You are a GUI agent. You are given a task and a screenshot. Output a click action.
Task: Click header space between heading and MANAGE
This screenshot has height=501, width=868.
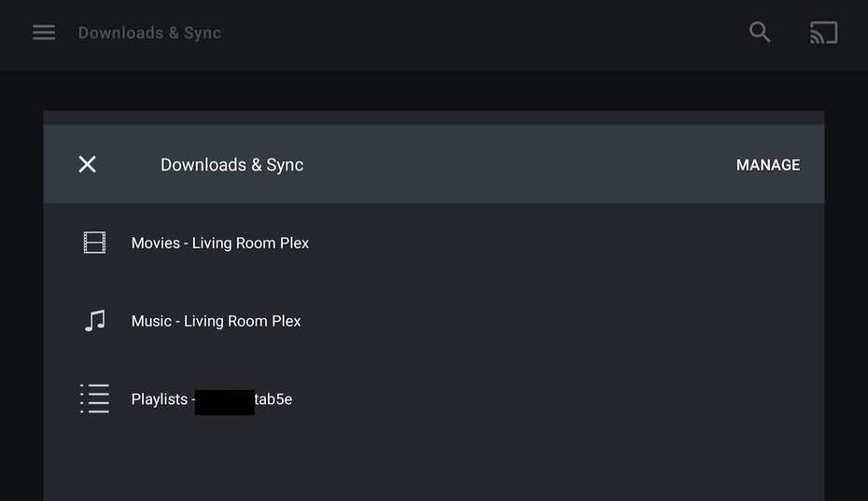[518, 165]
